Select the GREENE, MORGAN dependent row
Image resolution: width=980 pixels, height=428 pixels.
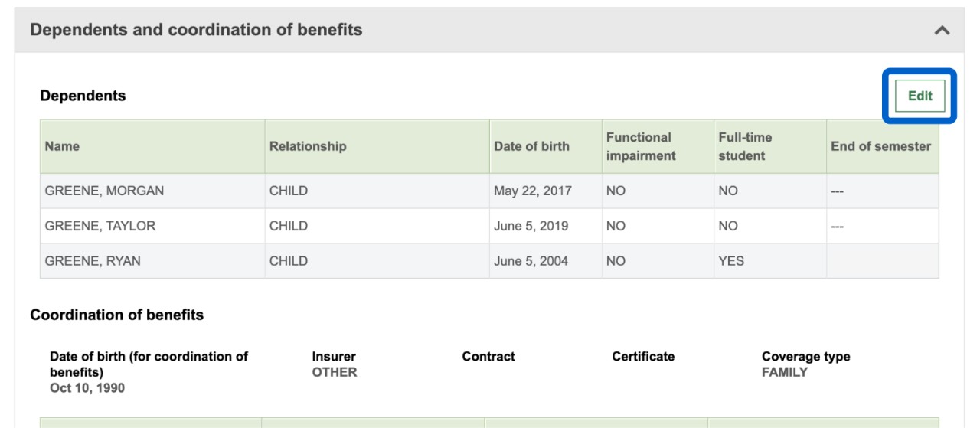tap(104, 191)
